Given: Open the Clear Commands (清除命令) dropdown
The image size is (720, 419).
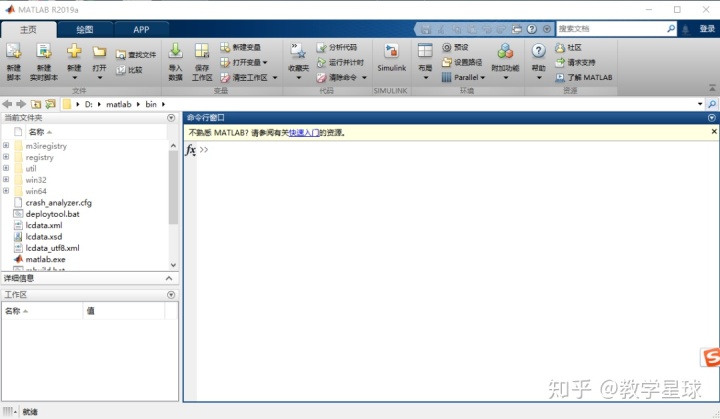Looking at the screenshot, I should pos(364,78).
